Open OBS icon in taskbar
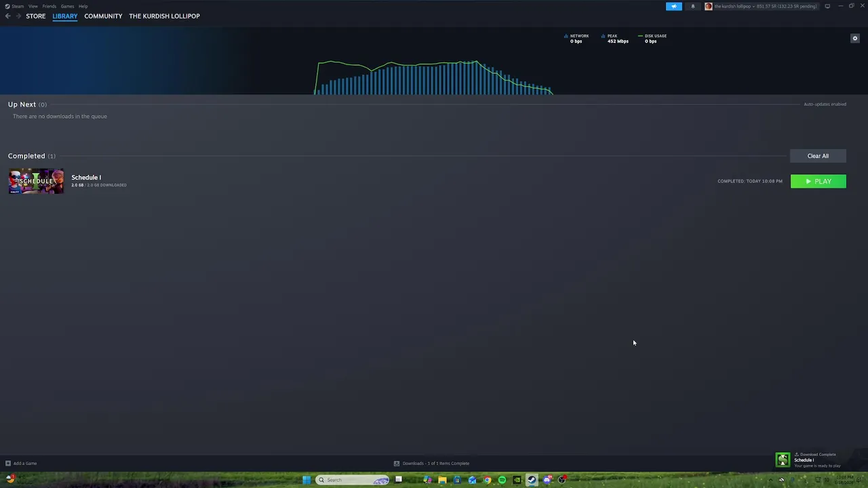868x488 pixels. (562, 480)
